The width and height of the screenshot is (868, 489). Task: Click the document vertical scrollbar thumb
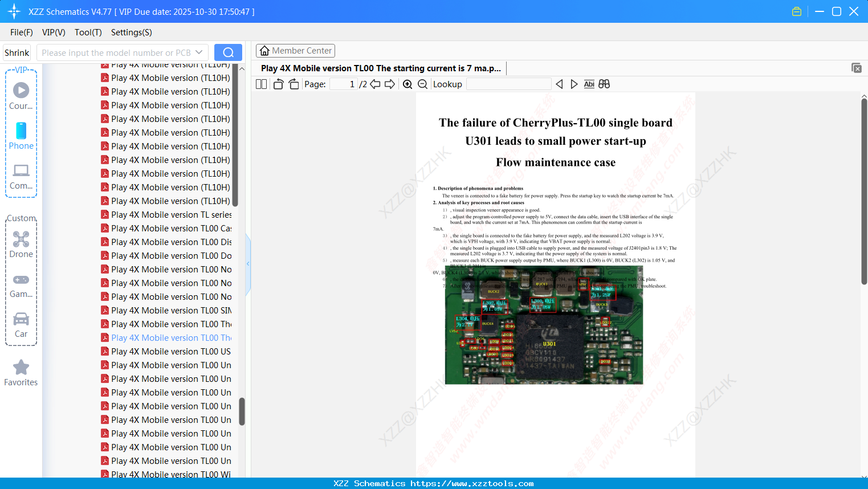(864, 191)
